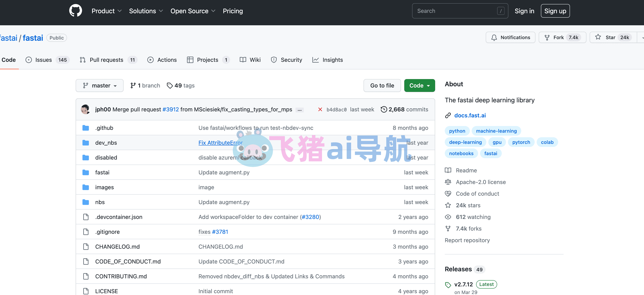The image size is (644, 295).
Task: Click the link icon near docs.fast.ai
Action: click(448, 115)
